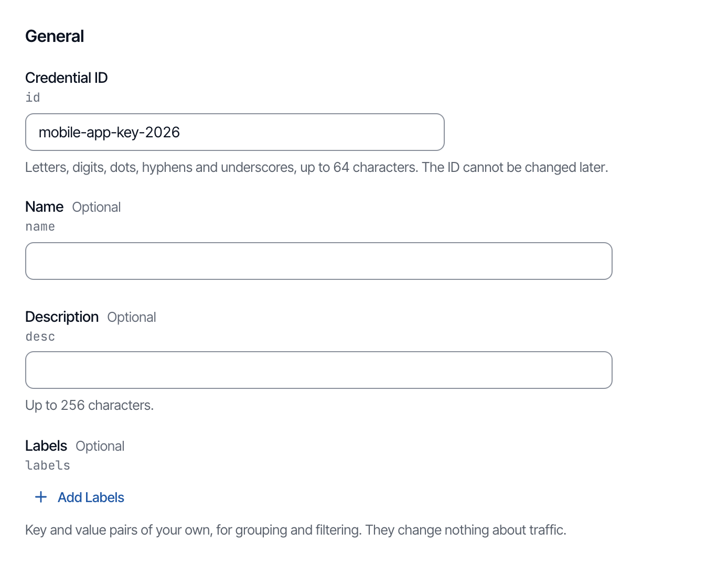Click the 'desc' monospace key text
Image resolution: width=728 pixels, height=565 pixels.
click(40, 336)
